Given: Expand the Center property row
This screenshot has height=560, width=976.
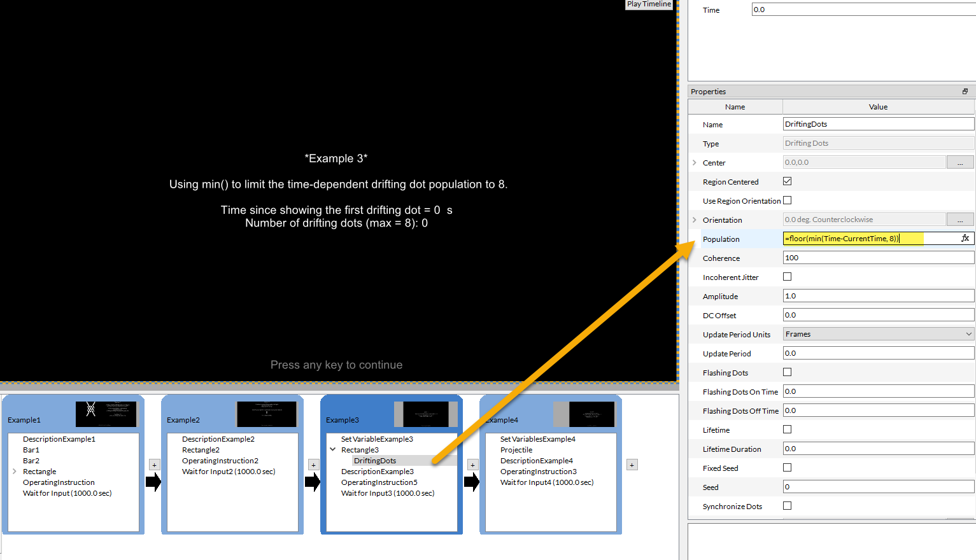Looking at the screenshot, I should 694,163.
